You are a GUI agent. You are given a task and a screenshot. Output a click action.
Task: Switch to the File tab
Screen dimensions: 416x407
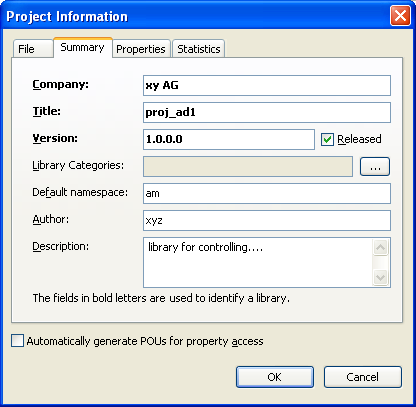coord(33,49)
